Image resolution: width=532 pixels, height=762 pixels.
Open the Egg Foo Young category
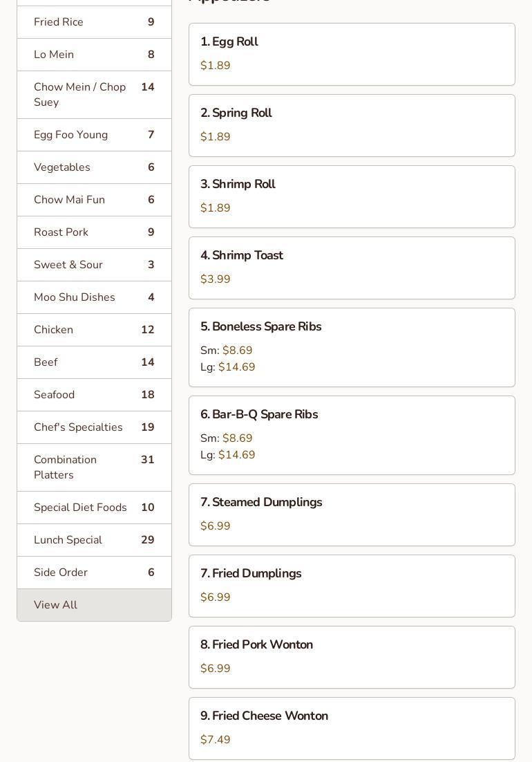point(94,135)
